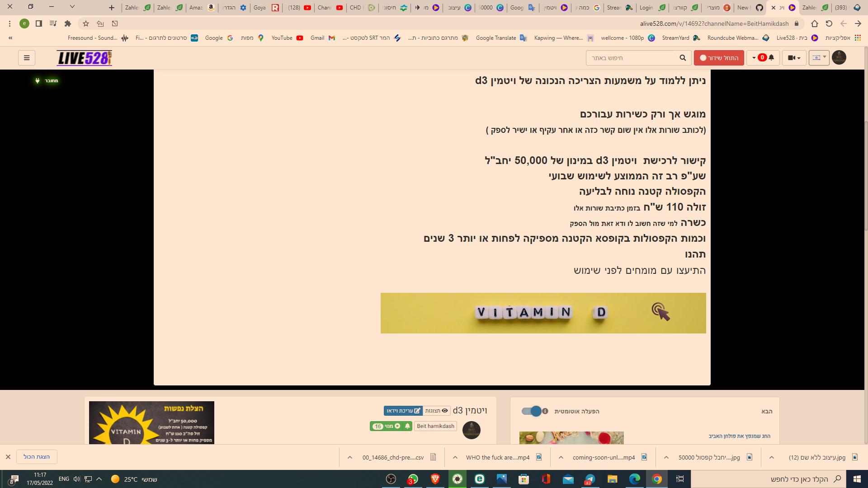Open the 50000 jpg downloaded file
Screen dimensions: 868x488
[715, 457]
